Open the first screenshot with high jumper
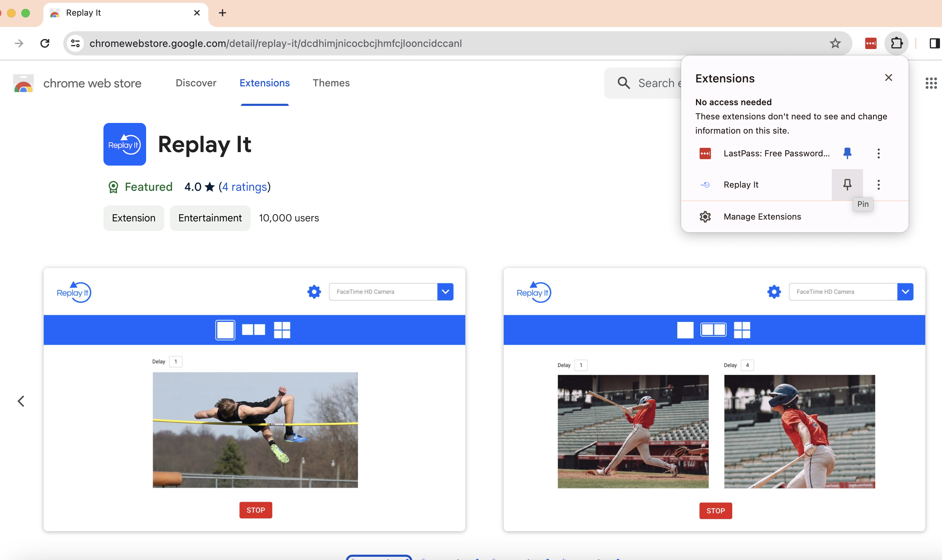Viewport: 942px width, 560px height. click(x=255, y=400)
